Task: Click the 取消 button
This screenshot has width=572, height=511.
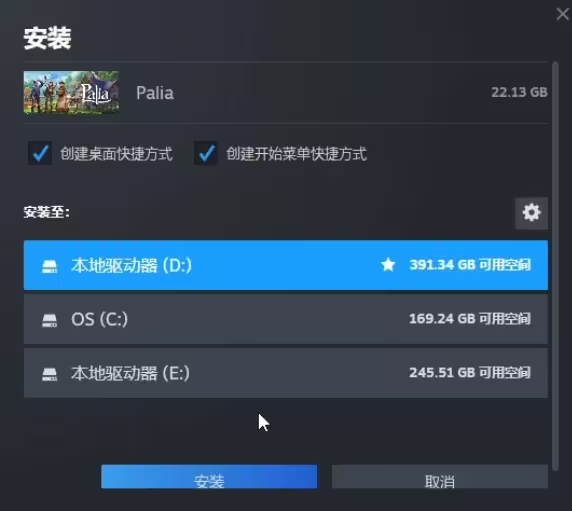Action: click(440, 477)
